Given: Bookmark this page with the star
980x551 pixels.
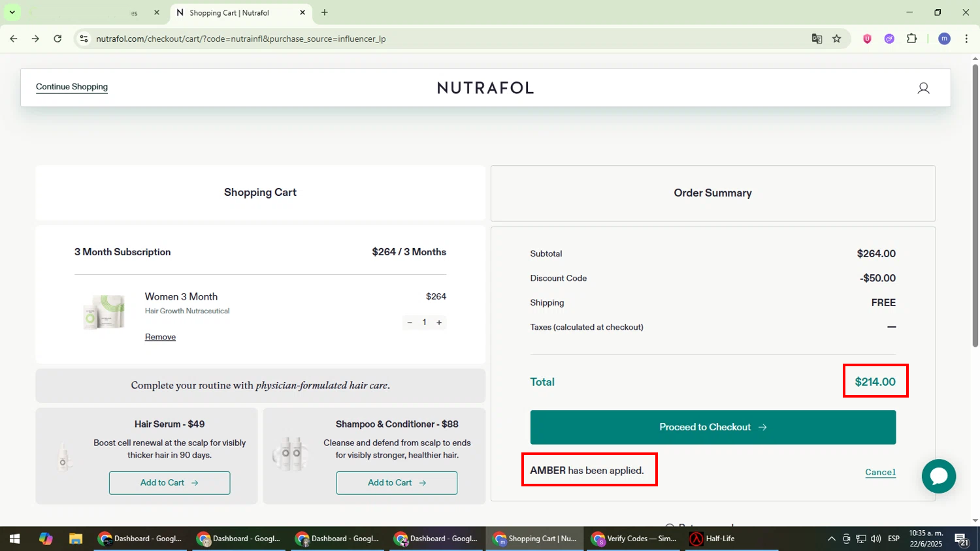Looking at the screenshot, I should coord(837,39).
